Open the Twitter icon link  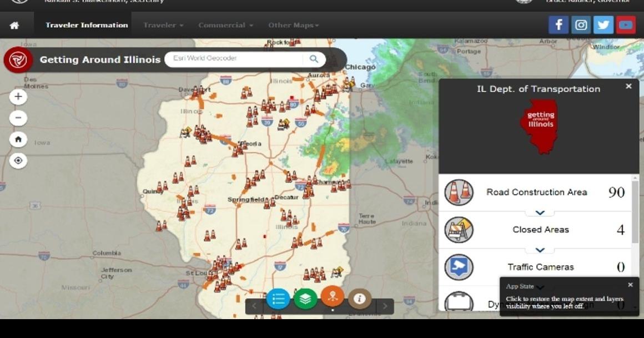click(x=603, y=25)
